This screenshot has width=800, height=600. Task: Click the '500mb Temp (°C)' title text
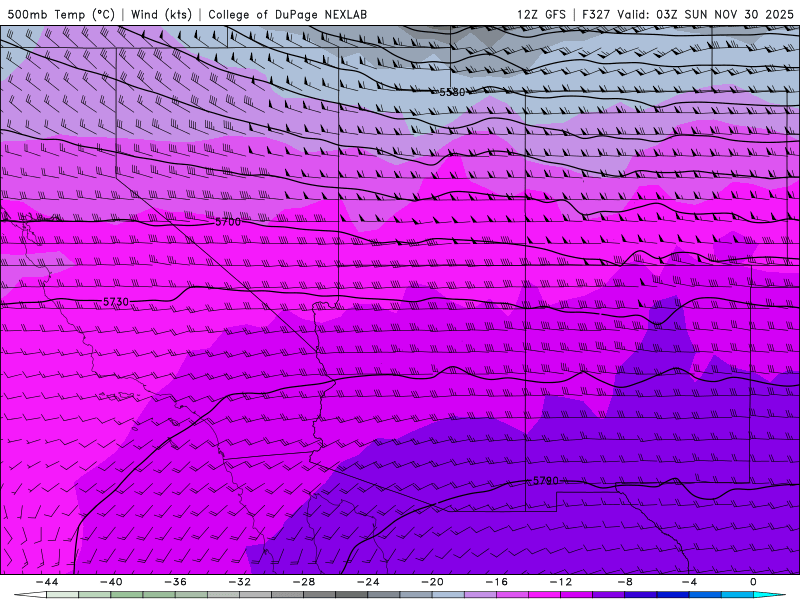point(61,14)
